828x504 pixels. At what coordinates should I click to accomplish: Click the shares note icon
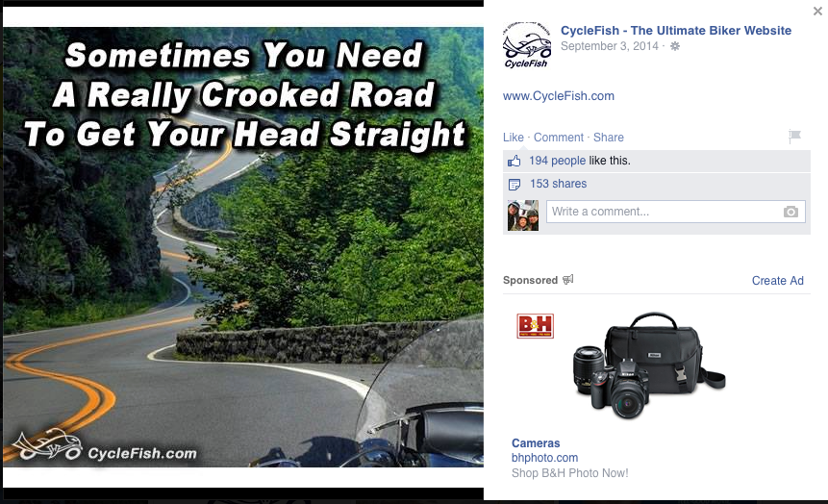pyautogui.click(x=514, y=185)
